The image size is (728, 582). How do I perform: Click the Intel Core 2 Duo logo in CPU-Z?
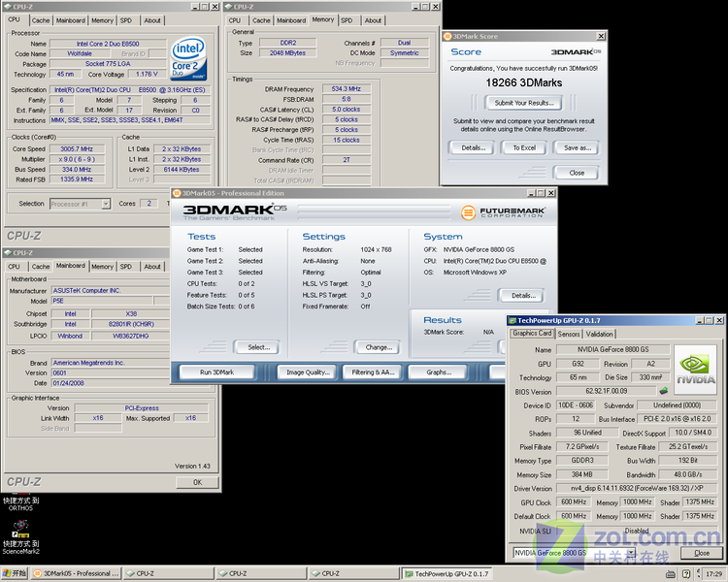click(x=188, y=58)
